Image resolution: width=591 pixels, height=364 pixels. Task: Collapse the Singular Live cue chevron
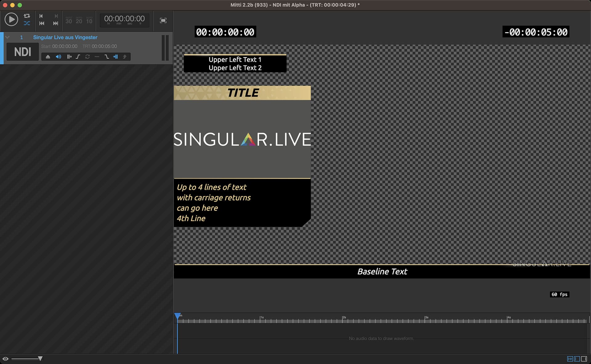click(x=8, y=37)
